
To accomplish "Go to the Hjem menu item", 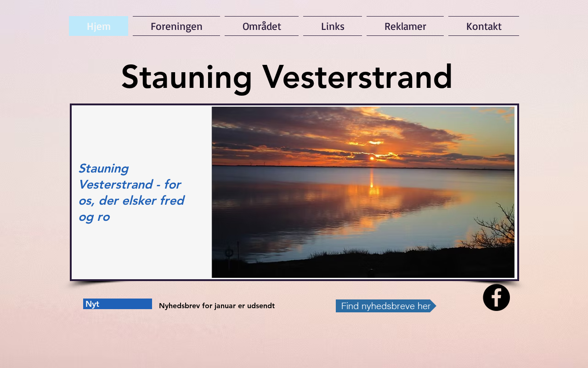I will [x=98, y=26].
